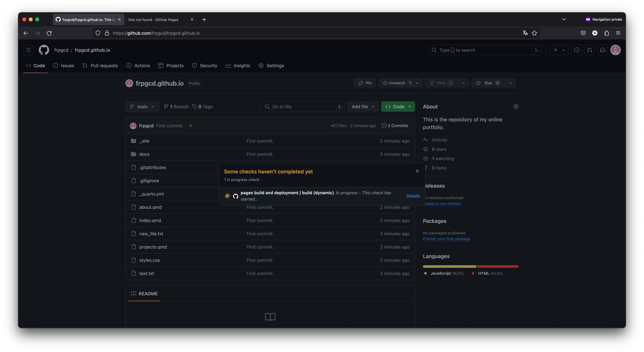Click Create a new release link

(x=442, y=203)
